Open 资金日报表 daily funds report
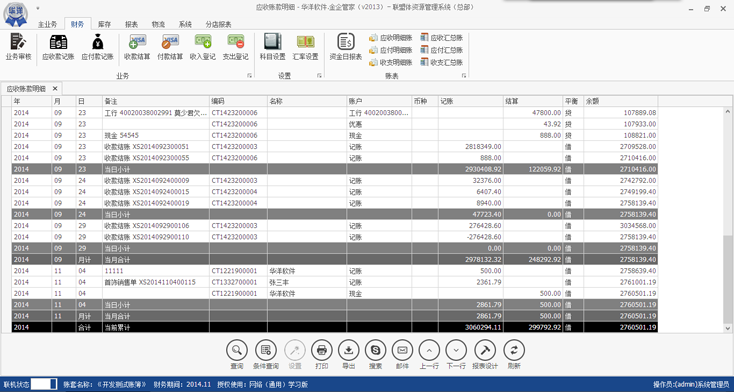Screen dimensions: 734x392 346,47
